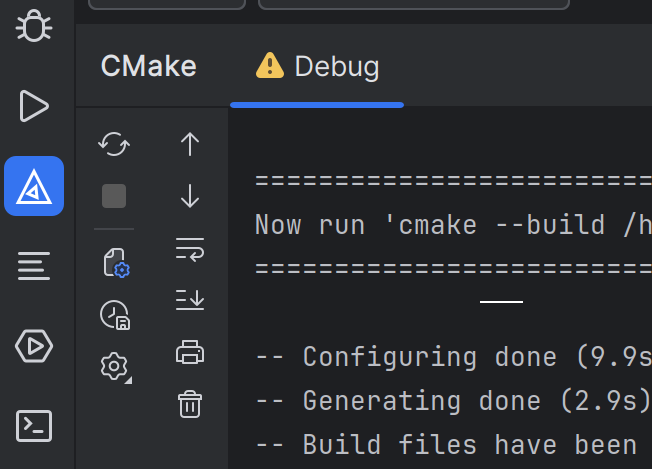
Task: Clear all output with trash icon
Action: [189, 403]
